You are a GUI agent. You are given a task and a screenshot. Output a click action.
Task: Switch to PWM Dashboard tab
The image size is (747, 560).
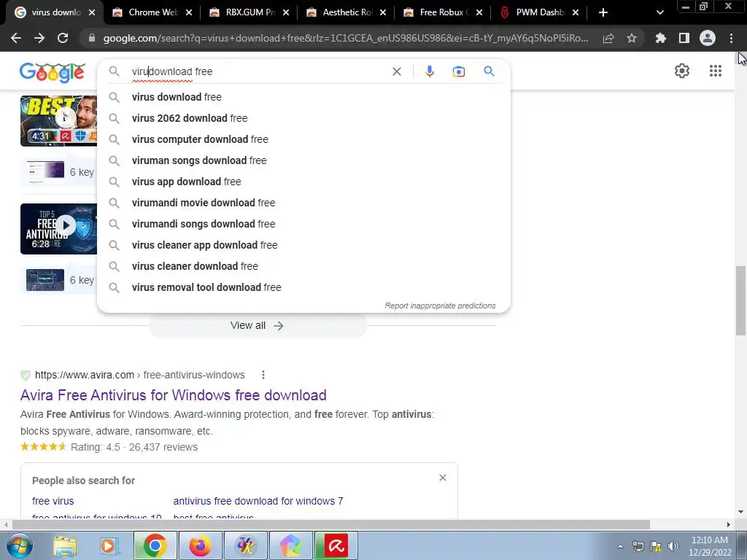click(x=540, y=12)
